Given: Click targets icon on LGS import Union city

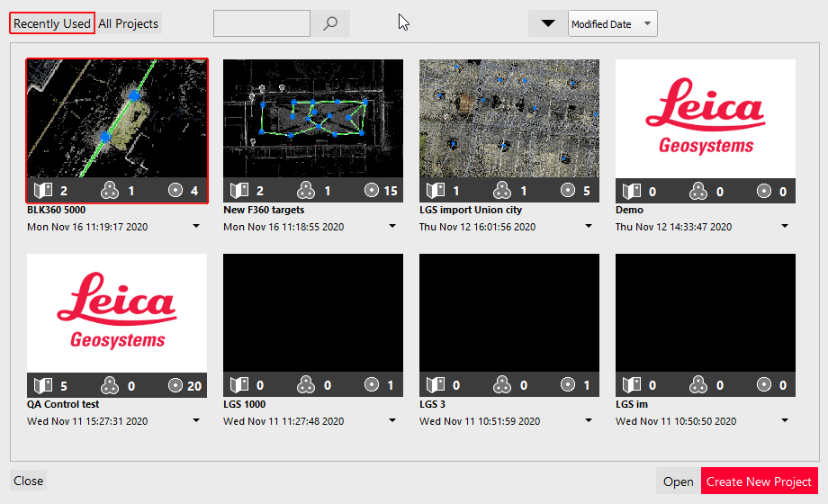Looking at the screenshot, I should point(568,190).
